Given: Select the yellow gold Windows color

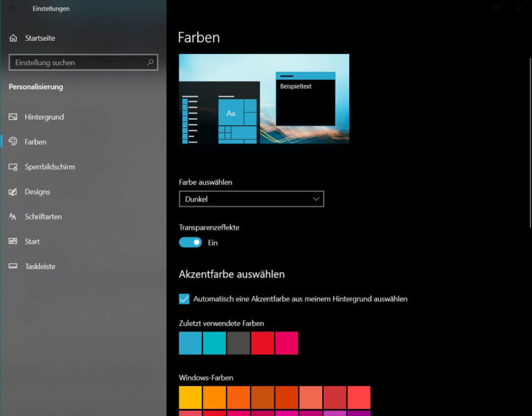Looking at the screenshot, I should coord(190,397).
